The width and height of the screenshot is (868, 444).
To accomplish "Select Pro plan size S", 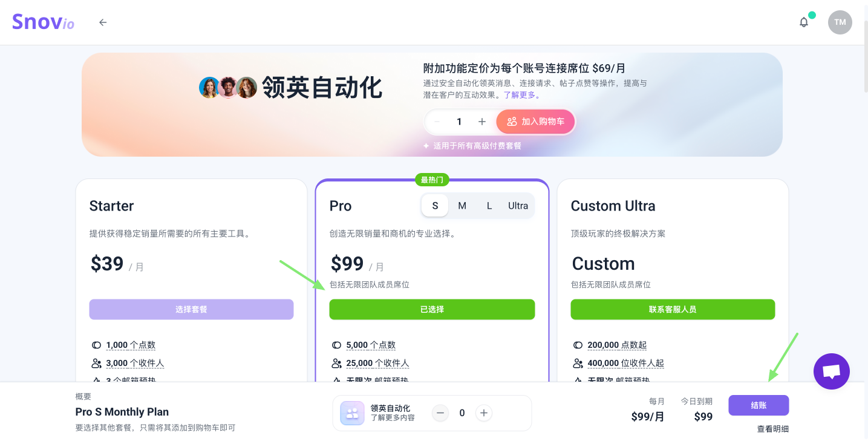I will [435, 206].
